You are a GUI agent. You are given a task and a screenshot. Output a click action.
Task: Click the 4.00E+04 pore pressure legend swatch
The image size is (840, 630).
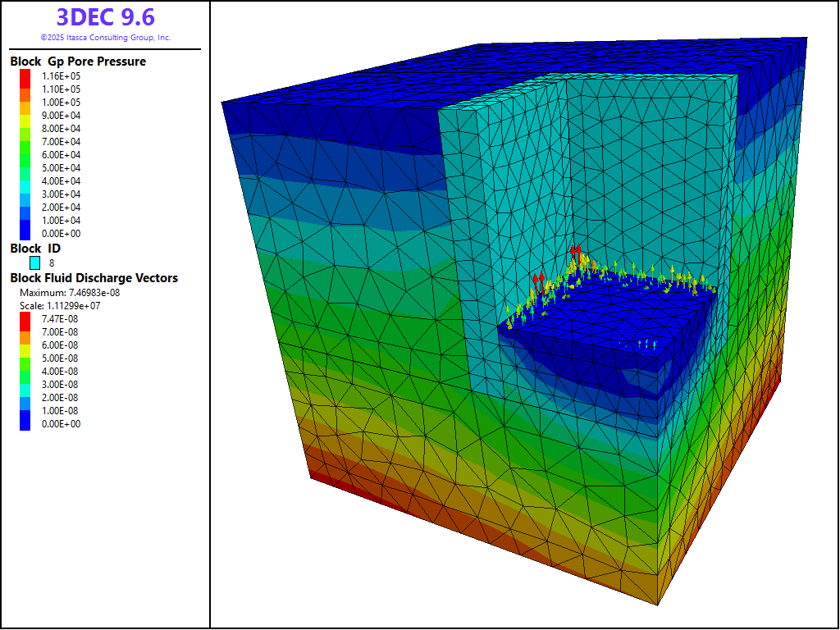[x=25, y=181]
